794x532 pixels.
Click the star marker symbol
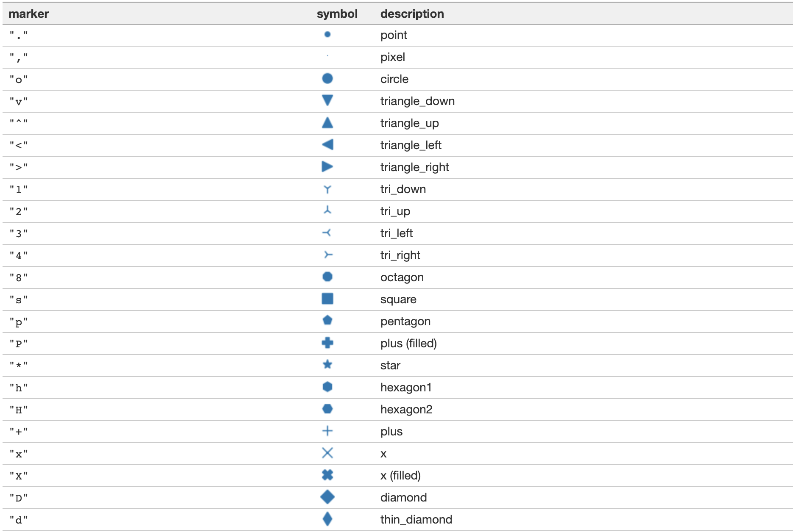tap(327, 365)
